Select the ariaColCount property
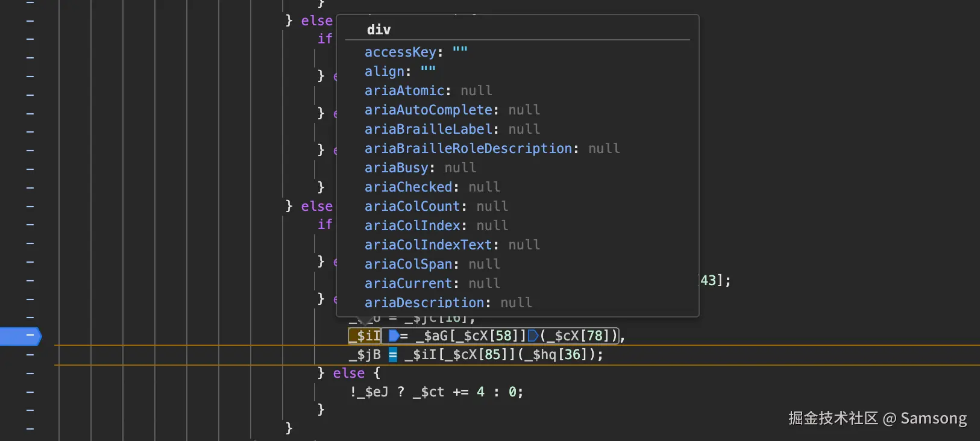Screen dimensions: 980x441 [436, 206]
